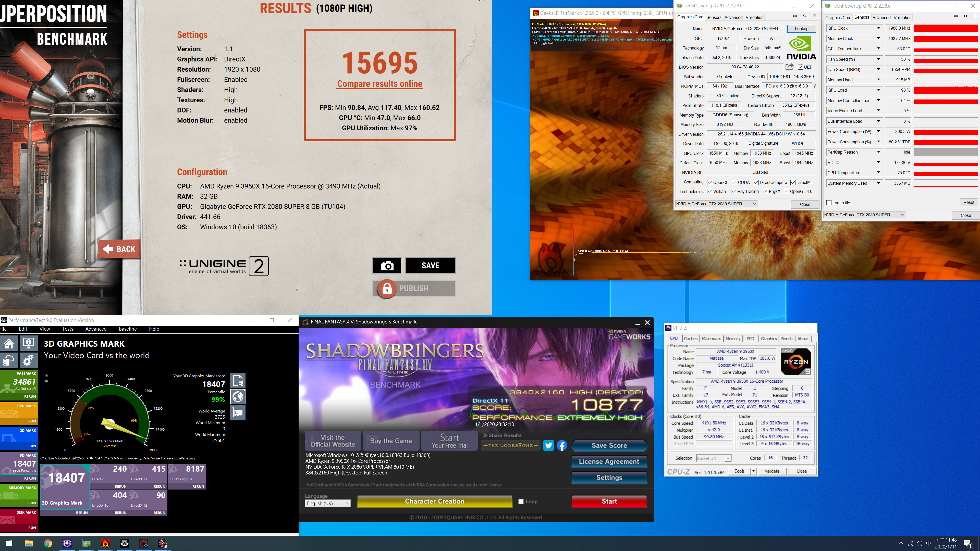Click the export results document icon
This screenshot has width=980, height=551.
tap(238, 380)
